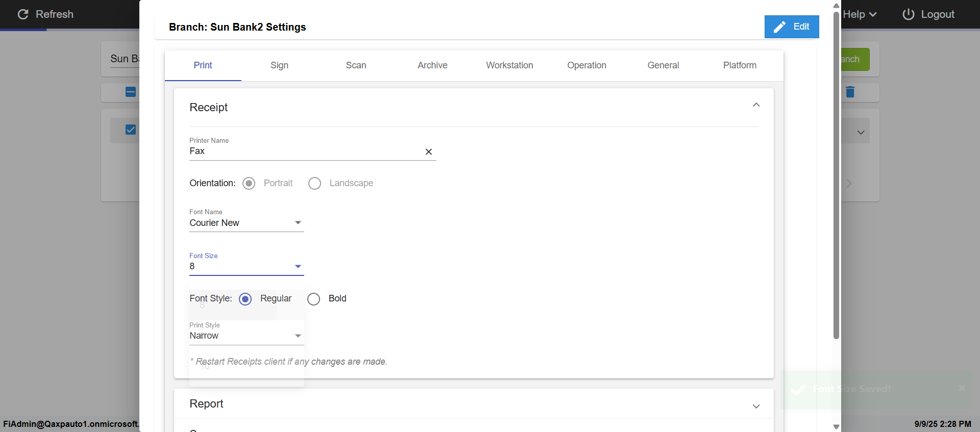980x432 pixels.
Task: Click the Logout power icon
Action: coord(908,14)
